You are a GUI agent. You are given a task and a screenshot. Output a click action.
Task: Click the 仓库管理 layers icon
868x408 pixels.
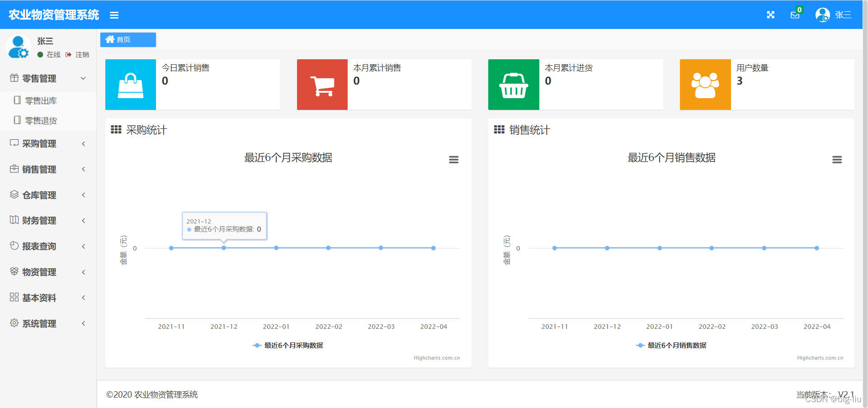pyautogui.click(x=14, y=195)
